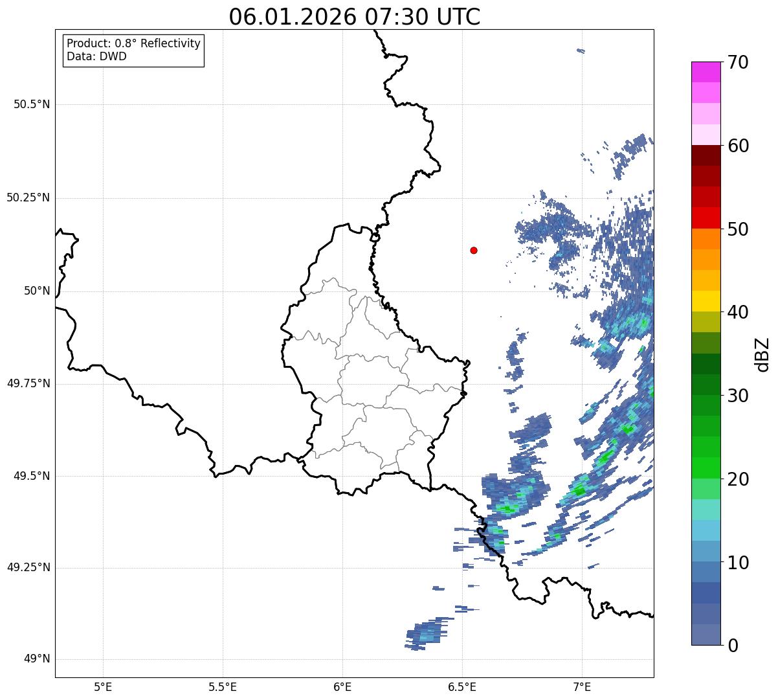The image size is (778, 700).
Task: Click the red station marker dot
Action: coord(474,250)
